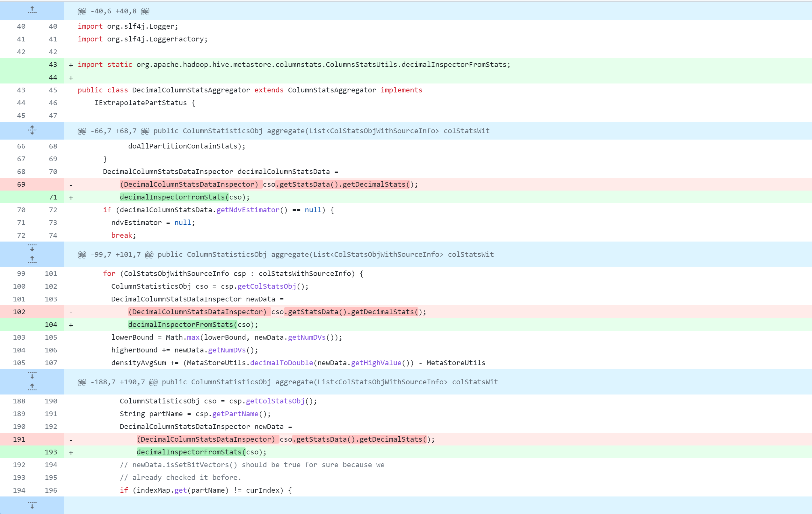
Task: Click added 'decimalInspectorFromStats(cso);' on line 104
Action: [x=193, y=325]
